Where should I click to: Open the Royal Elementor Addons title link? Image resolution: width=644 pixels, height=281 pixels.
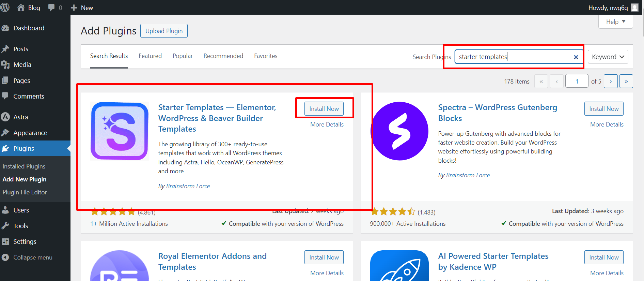pyautogui.click(x=213, y=261)
